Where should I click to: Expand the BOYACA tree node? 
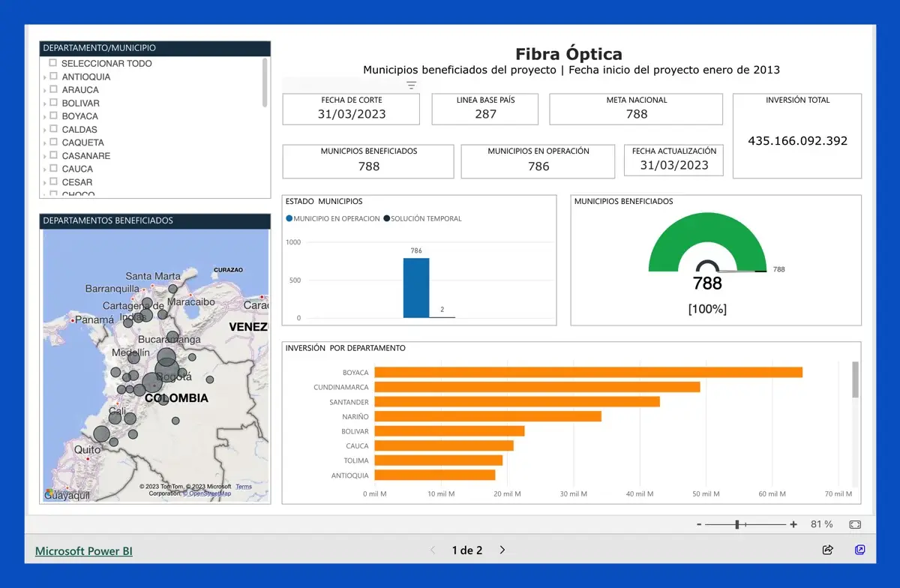pyautogui.click(x=45, y=116)
